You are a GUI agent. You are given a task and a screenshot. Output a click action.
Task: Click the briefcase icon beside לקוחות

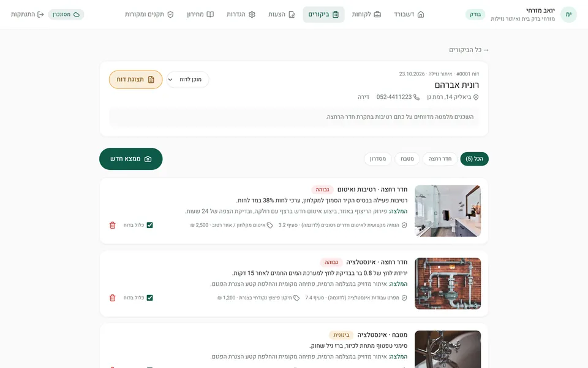(377, 14)
